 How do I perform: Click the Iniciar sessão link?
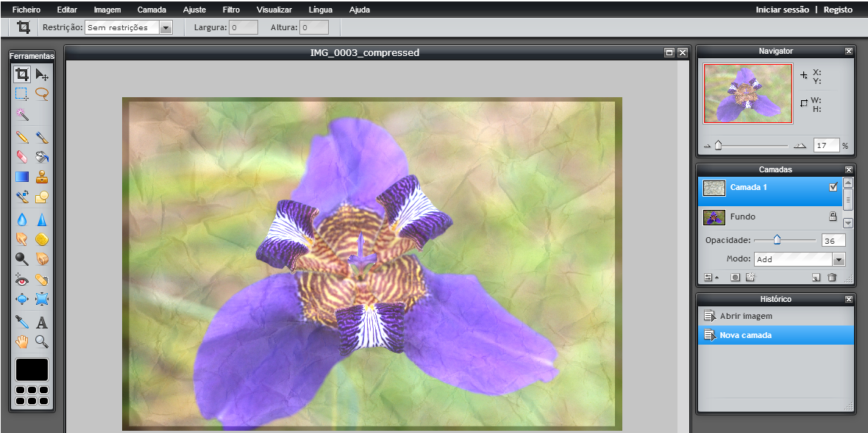point(782,10)
